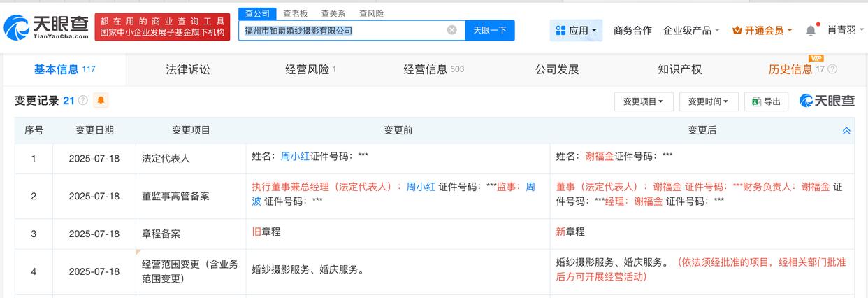
Task: Click the 变更前 column header
Action: (398, 130)
